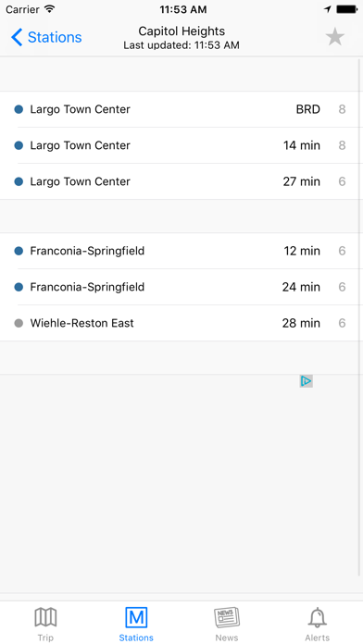Viewport: 363px width, 644px height.
Task: Tap the Capitol Heights title
Action: pyautogui.click(x=181, y=31)
